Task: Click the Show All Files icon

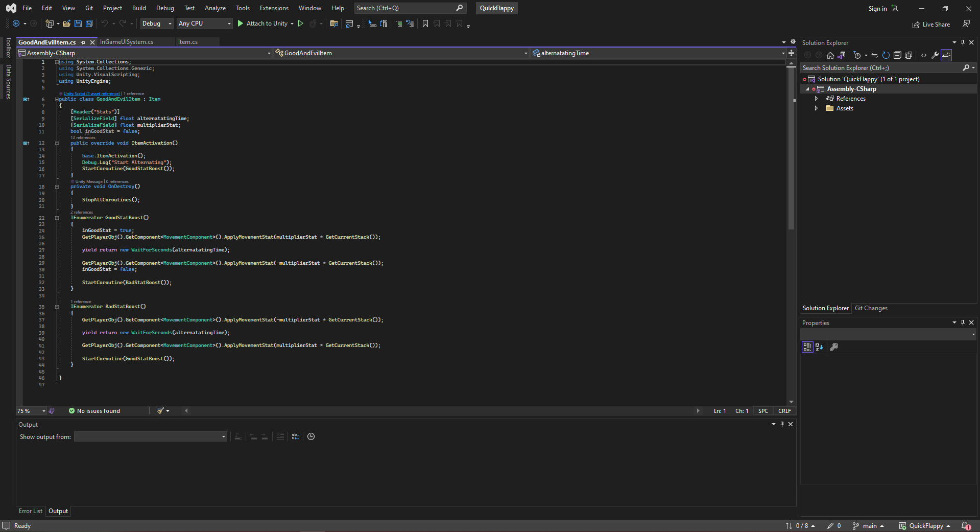Action: [x=909, y=55]
